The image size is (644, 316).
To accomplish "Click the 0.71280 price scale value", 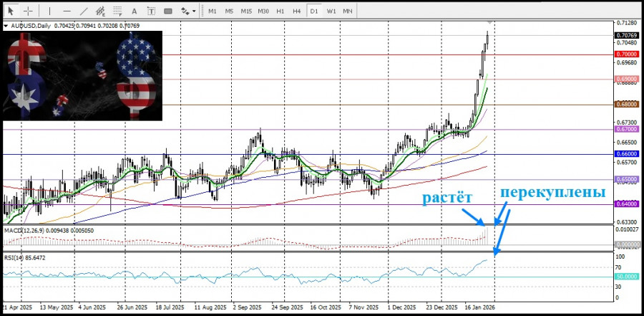I will tap(626, 23).
